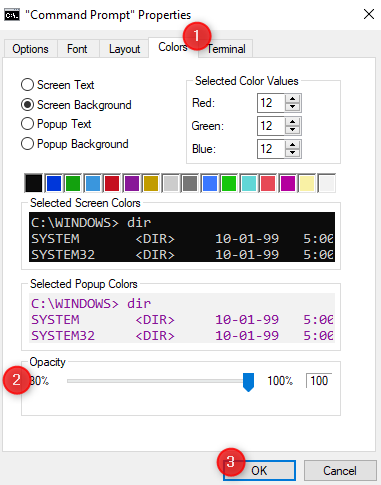
Task: Pick the dark blue color swatch
Action: pyautogui.click(x=54, y=183)
